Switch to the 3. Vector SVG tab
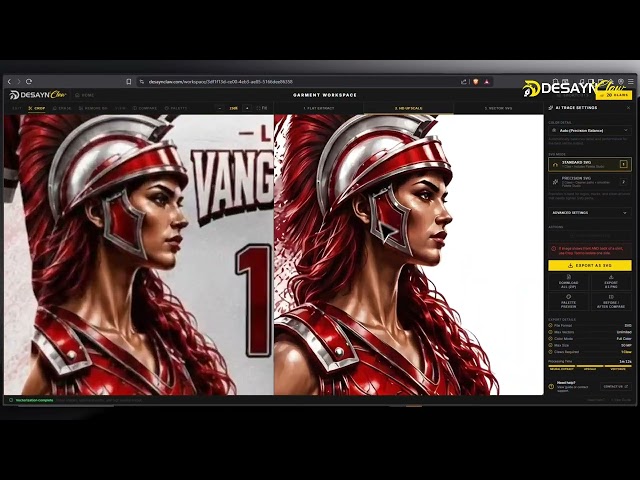 point(498,108)
